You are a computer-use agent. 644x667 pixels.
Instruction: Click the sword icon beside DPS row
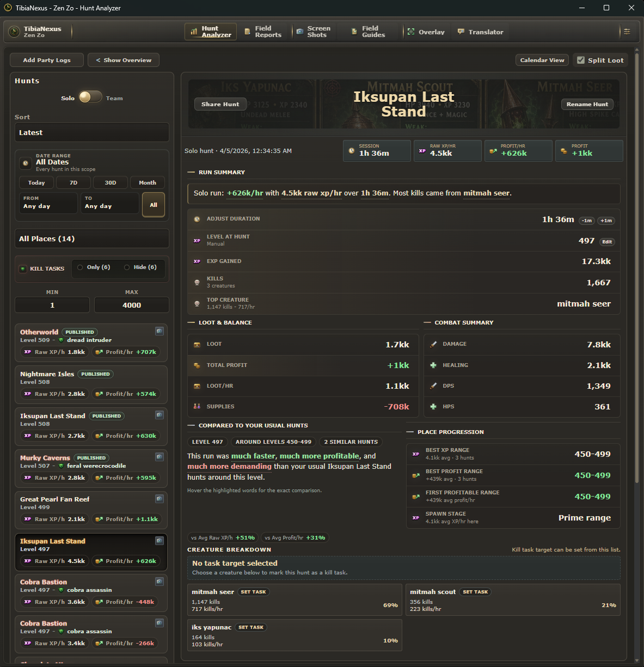(x=433, y=385)
